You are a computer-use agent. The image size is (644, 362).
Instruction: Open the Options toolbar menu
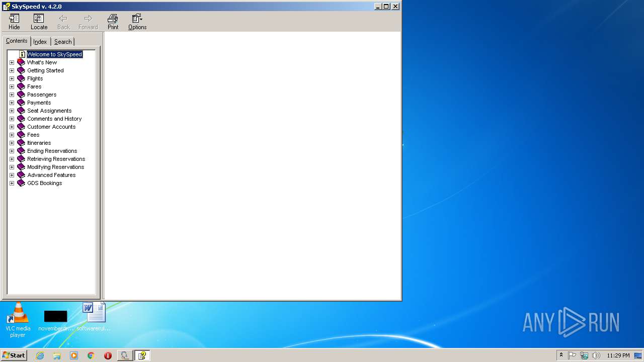pos(137,22)
